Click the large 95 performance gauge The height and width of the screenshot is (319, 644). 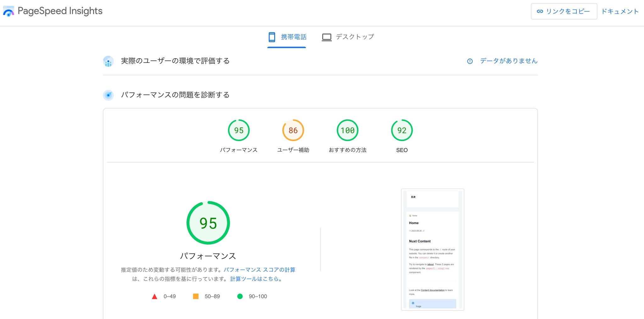(208, 223)
